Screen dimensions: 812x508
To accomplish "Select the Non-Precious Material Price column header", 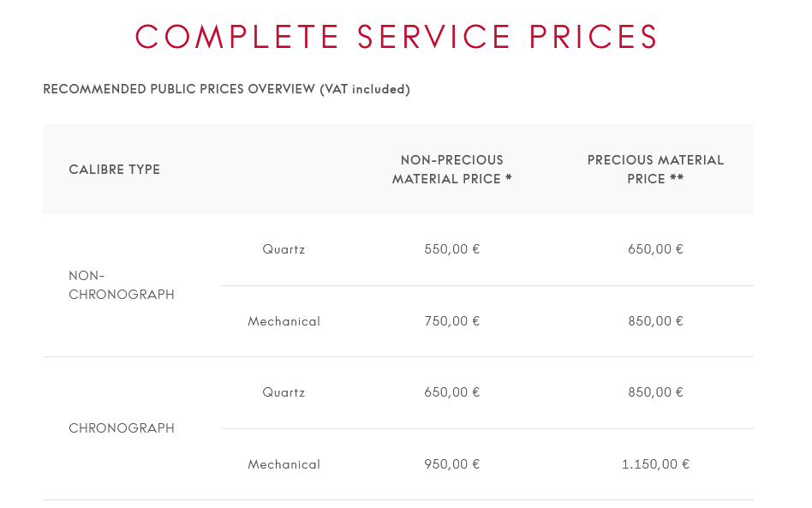I will pos(451,170).
